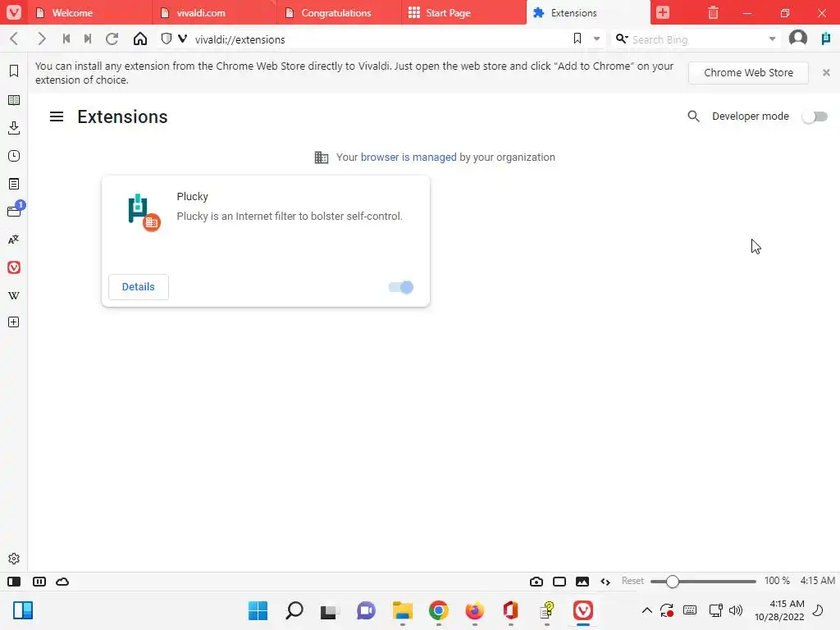This screenshot has height=630, width=840.
Task: Open the Downloads side panel
Action: point(14,127)
